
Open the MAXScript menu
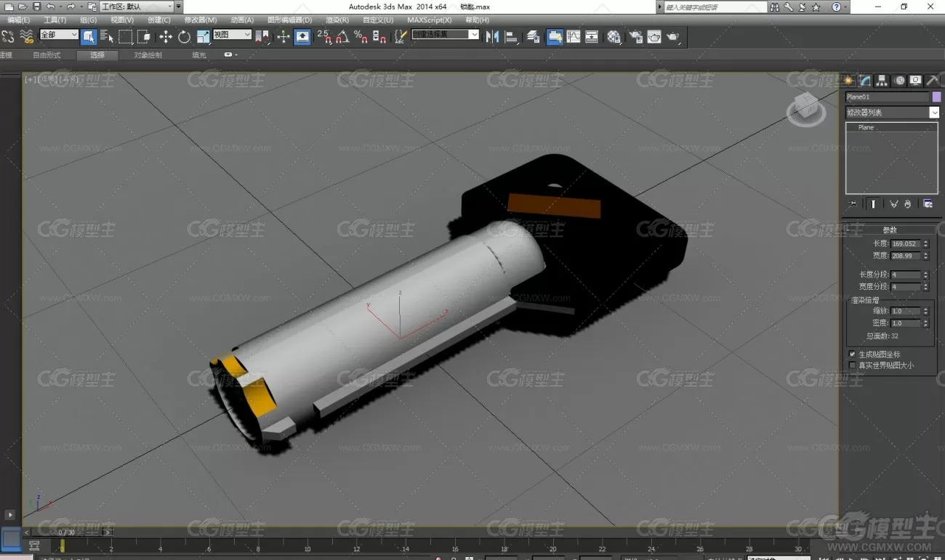[430, 20]
